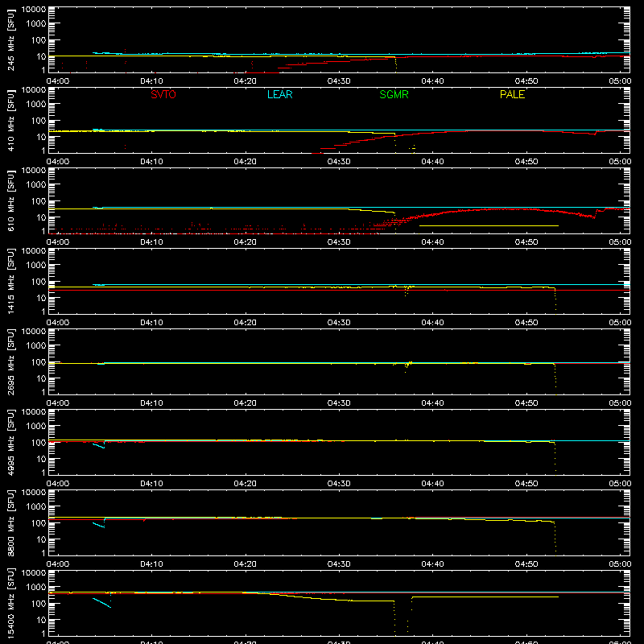The height and width of the screenshot is (644, 644).
Task: Click the 10 tick on 8800 MHz axis
Action: click(41, 539)
